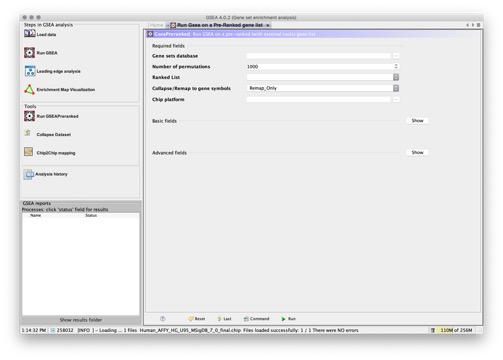Open the Collapse/Remap to gene symbols dropdown
The image size is (503, 360).
[x=396, y=88]
